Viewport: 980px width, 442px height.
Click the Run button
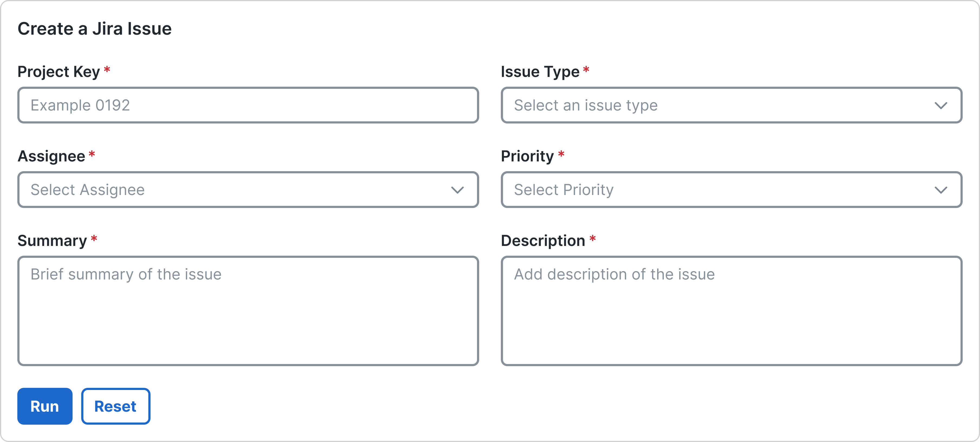(x=44, y=406)
